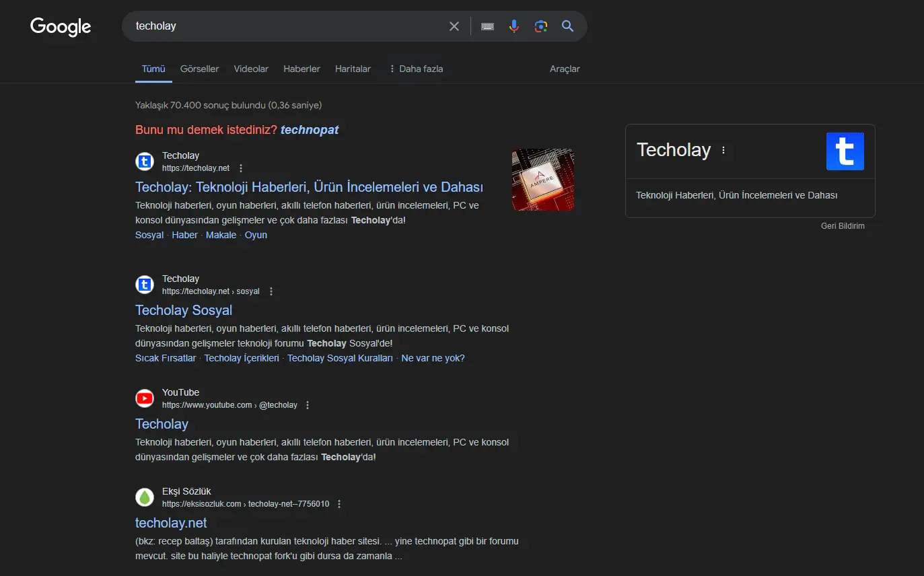Screen dimensions: 924x576
Task: Click the Techolay knowledge panel logo
Action: pos(845,151)
